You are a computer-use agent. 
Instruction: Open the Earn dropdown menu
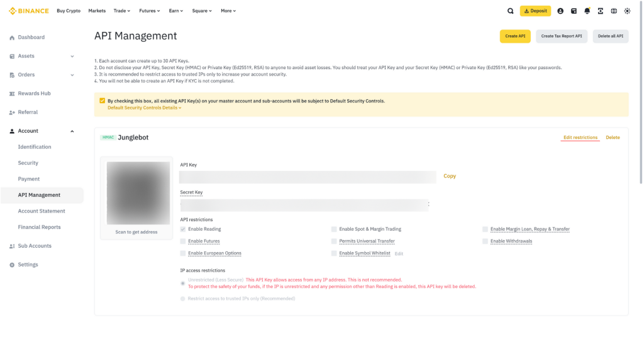(x=176, y=11)
